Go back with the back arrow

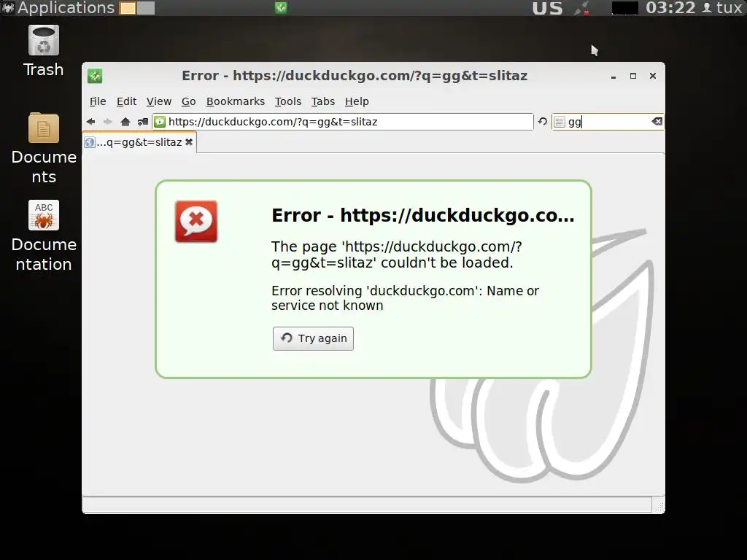click(90, 122)
